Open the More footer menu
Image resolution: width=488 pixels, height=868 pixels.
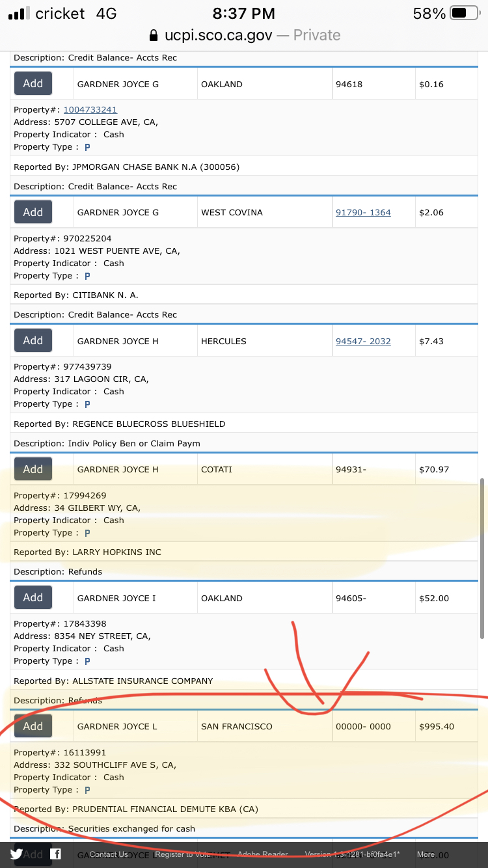pyautogui.click(x=426, y=854)
